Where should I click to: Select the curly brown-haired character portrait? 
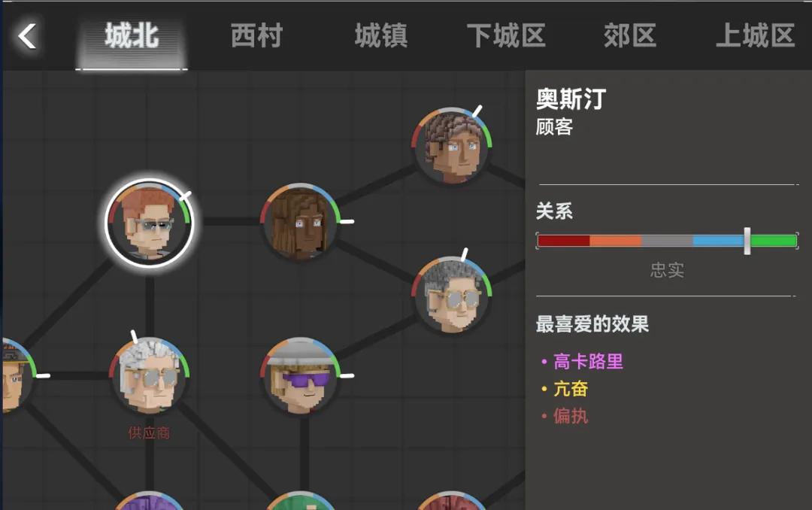(452, 146)
